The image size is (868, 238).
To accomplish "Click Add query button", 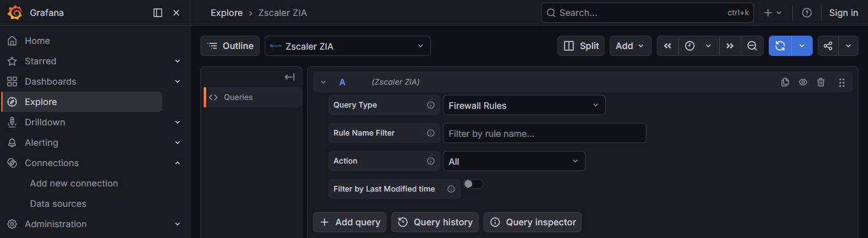I will tap(349, 222).
